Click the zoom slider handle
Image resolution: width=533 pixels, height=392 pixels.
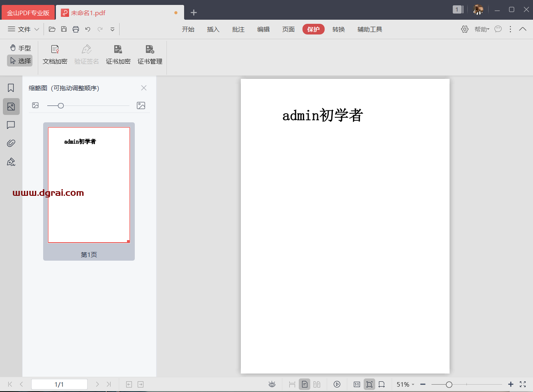tap(449, 385)
